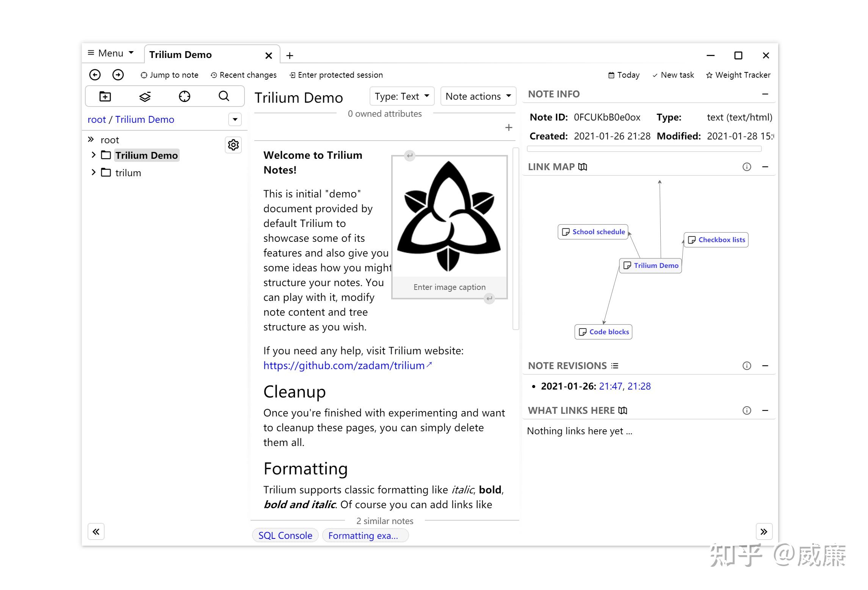Image resolution: width=868 pixels, height=590 pixels.
Task: Open new tab plus button
Action: (x=290, y=55)
